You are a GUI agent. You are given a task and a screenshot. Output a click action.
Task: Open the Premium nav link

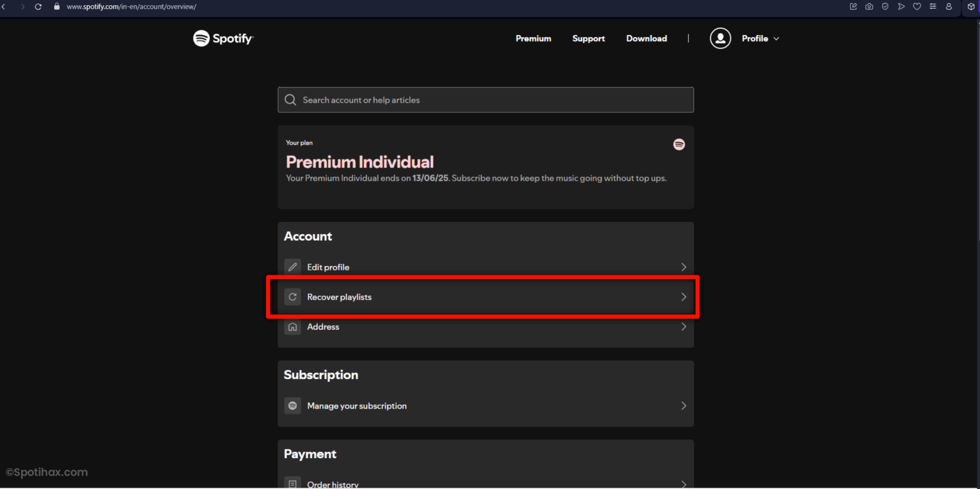click(x=533, y=38)
